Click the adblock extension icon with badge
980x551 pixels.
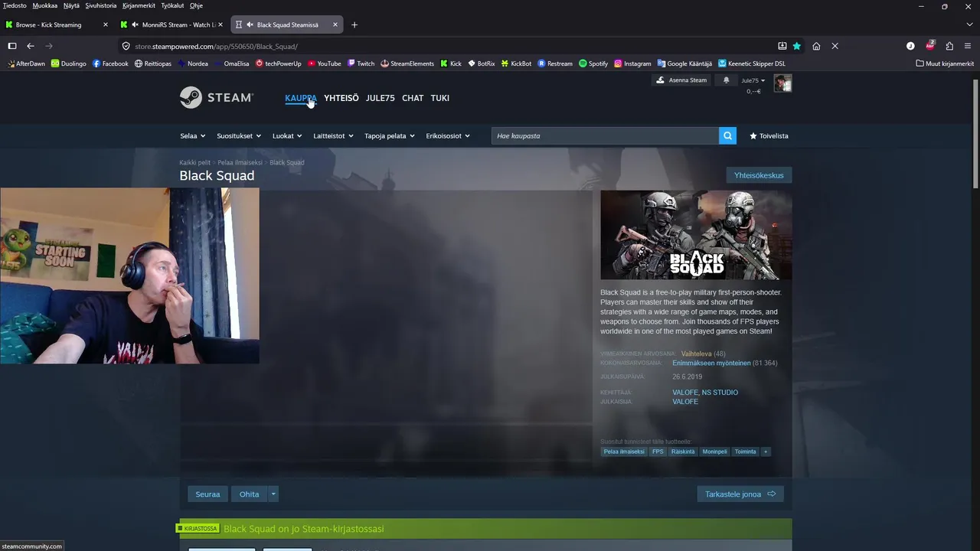click(930, 46)
